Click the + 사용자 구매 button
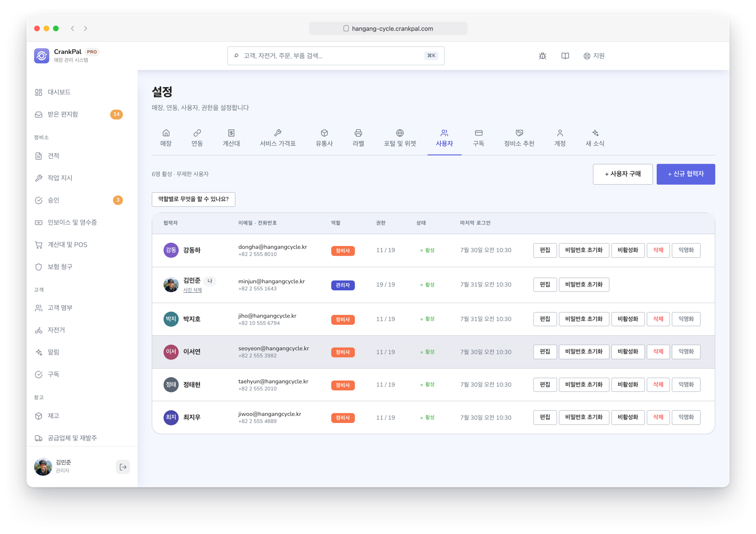The width and height of the screenshot is (756, 534). coord(623,174)
